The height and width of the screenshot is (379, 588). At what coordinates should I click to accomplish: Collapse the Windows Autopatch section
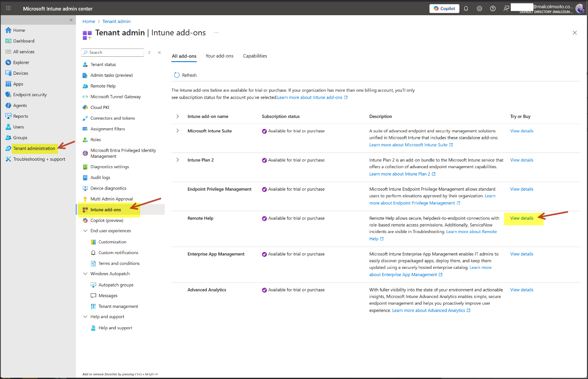[85, 274]
